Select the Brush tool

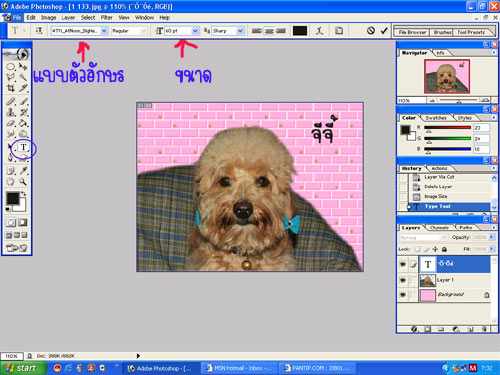(23, 101)
